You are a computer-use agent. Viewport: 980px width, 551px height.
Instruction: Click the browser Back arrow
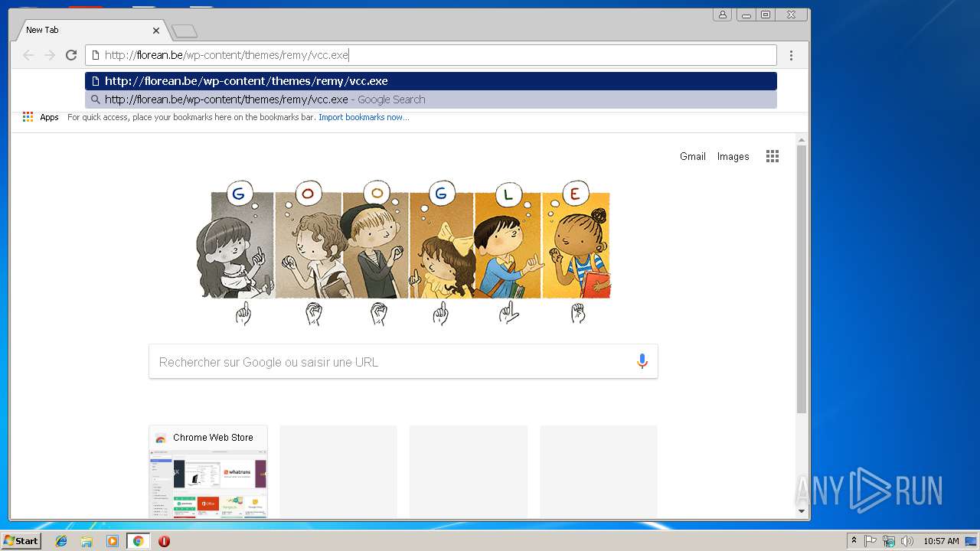(x=28, y=55)
